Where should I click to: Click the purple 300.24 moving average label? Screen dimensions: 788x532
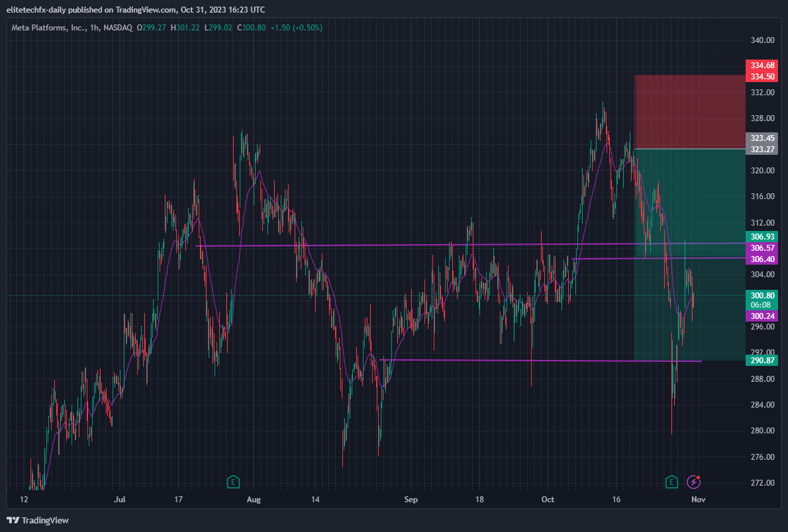click(x=762, y=316)
